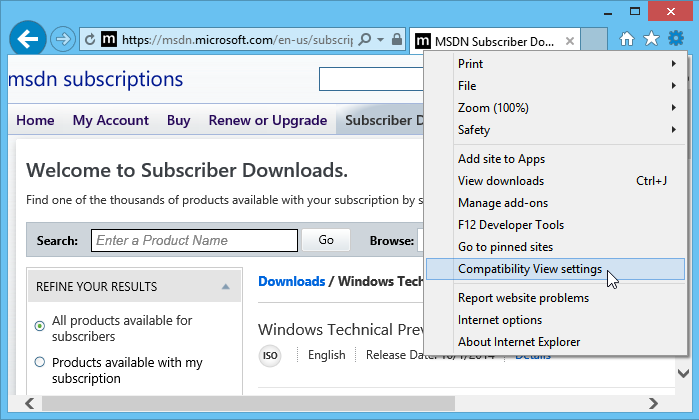Open the Safety submenu

tap(555, 130)
